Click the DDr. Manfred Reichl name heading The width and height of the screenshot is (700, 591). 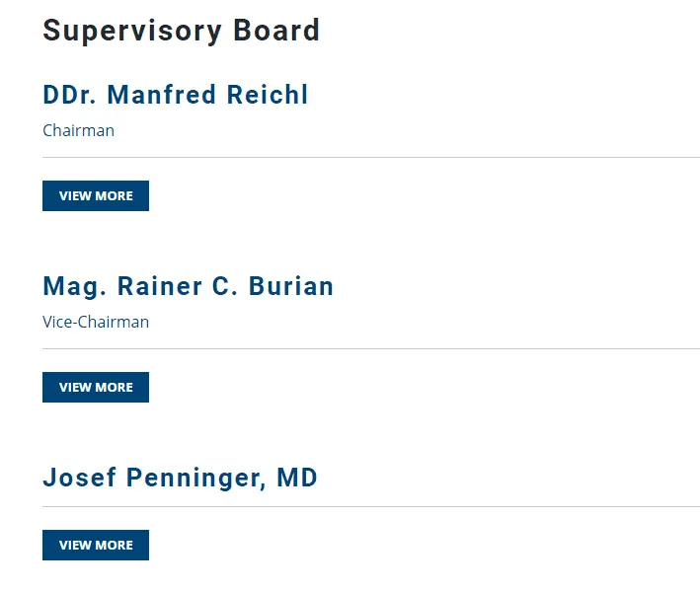[x=176, y=96]
